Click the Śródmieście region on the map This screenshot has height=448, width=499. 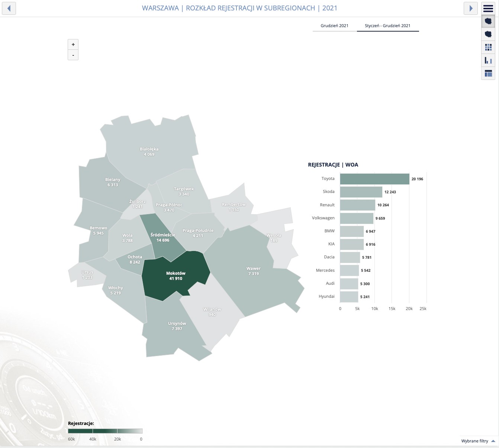point(163,238)
